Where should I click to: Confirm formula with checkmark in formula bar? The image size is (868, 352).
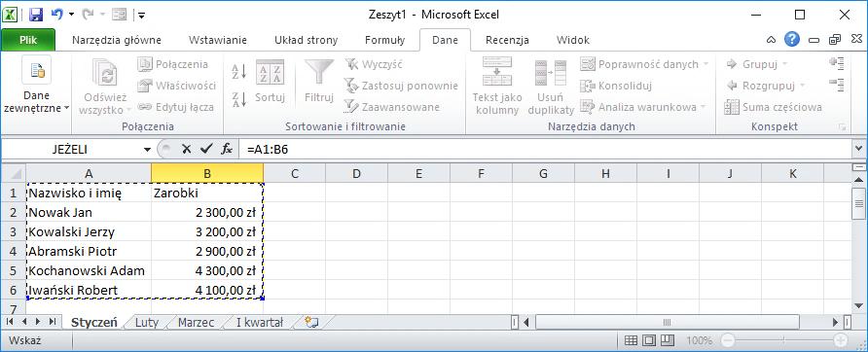coord(206,149)
